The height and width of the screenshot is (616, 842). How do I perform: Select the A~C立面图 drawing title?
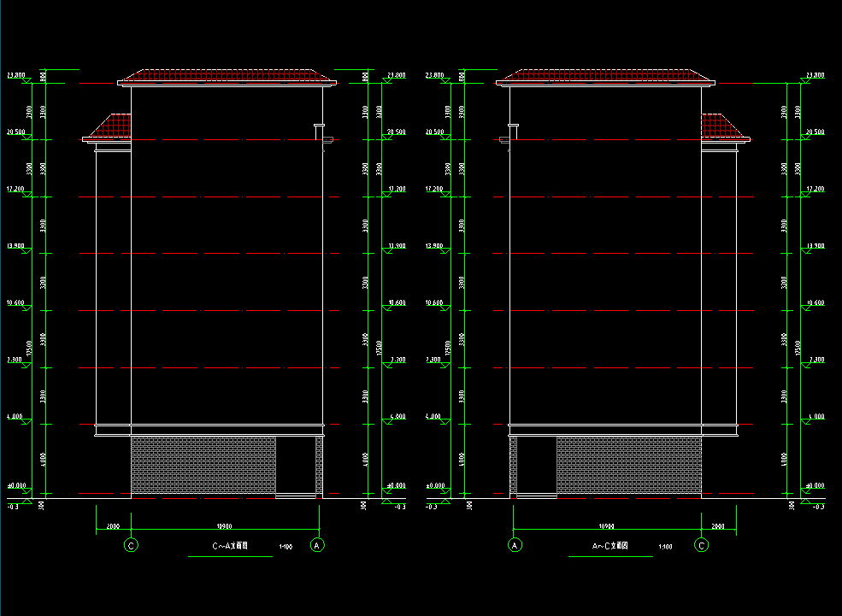click(x=610, y=545)
